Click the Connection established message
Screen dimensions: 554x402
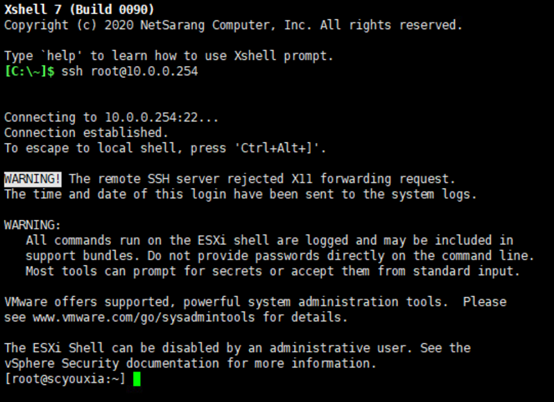point(86,133)
